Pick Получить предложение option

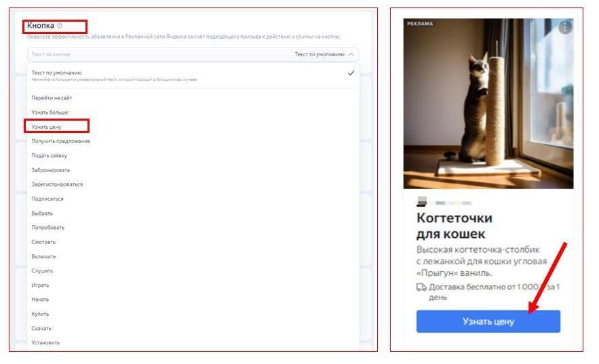pyautogui.click(x=61, y=141)
